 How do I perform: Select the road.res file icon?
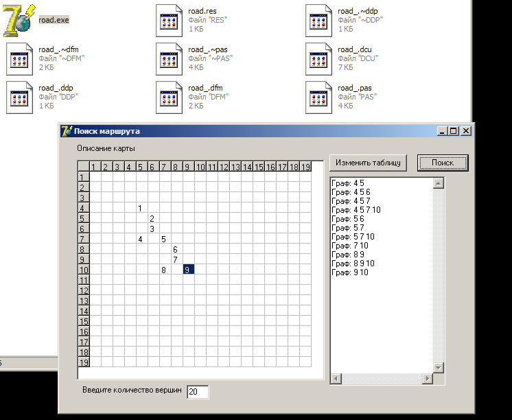pos(169,21)
